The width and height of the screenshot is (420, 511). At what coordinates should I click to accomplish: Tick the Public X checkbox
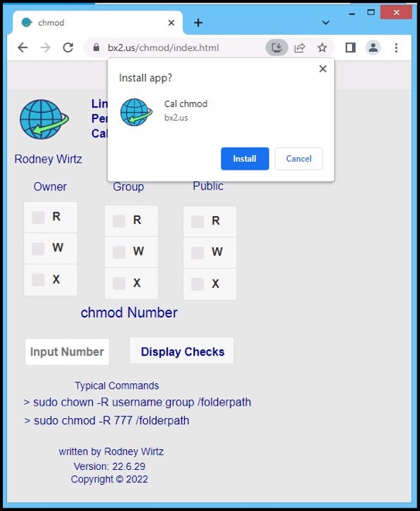(x=197, y=284)
